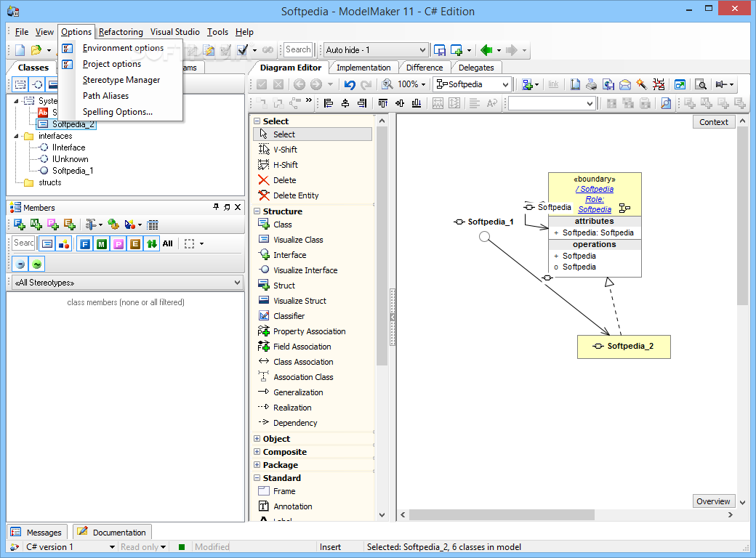Choose Environment options from Options menu
This screenshot has width=756, height=558.
coord(121,48)
